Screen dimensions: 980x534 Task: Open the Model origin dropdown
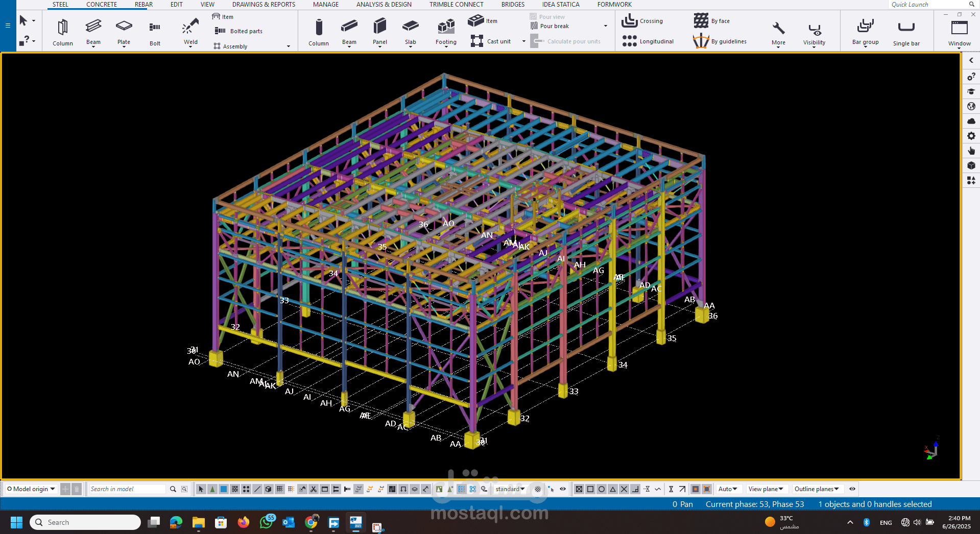click(31, 489)
